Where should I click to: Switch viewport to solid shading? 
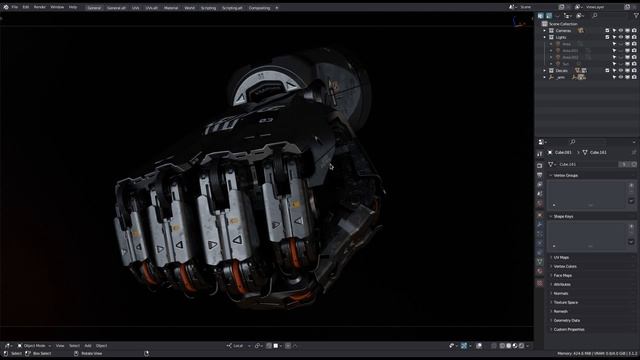click(509, 346)
